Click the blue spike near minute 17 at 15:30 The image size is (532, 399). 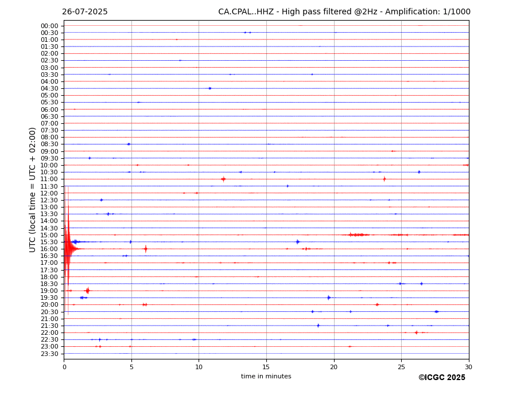[297, 242]
